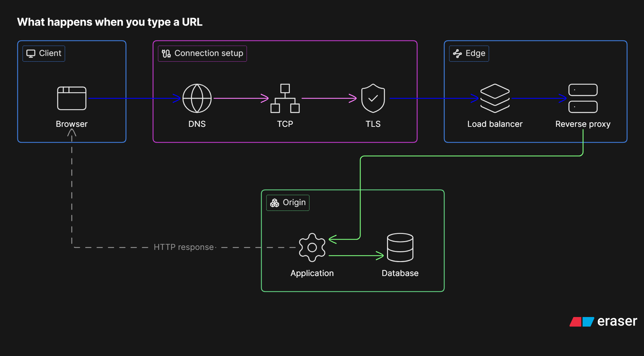Screen dimensions: 644x356
Task: Click the plug icon in Connection setup label
Action: (166, 54)
